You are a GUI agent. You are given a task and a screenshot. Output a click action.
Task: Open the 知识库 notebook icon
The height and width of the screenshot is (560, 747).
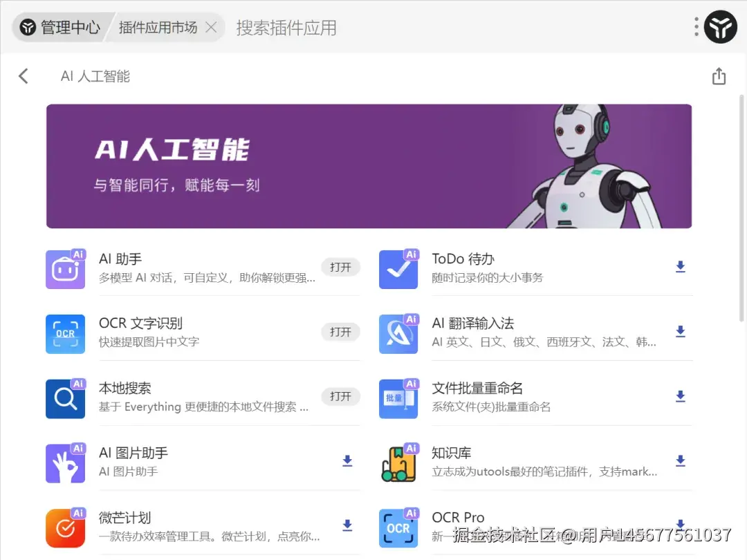(x=398, y=461)
